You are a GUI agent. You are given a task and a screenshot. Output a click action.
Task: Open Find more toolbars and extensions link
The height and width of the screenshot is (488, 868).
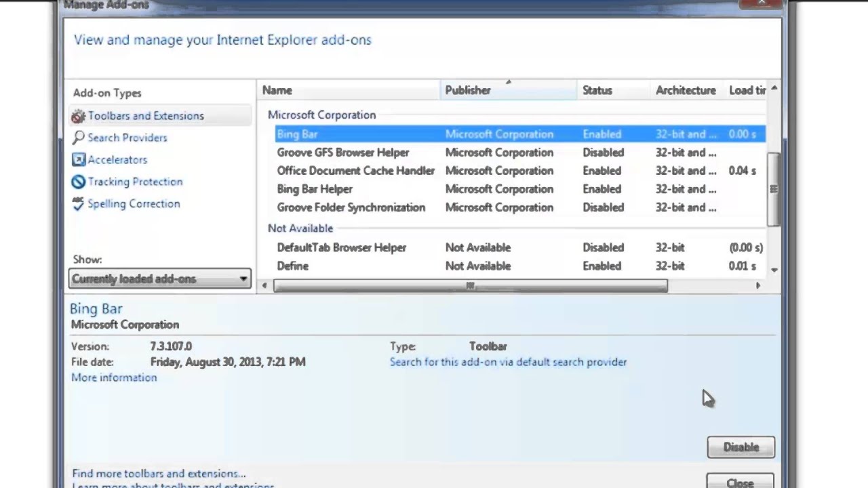pos(159,474)
